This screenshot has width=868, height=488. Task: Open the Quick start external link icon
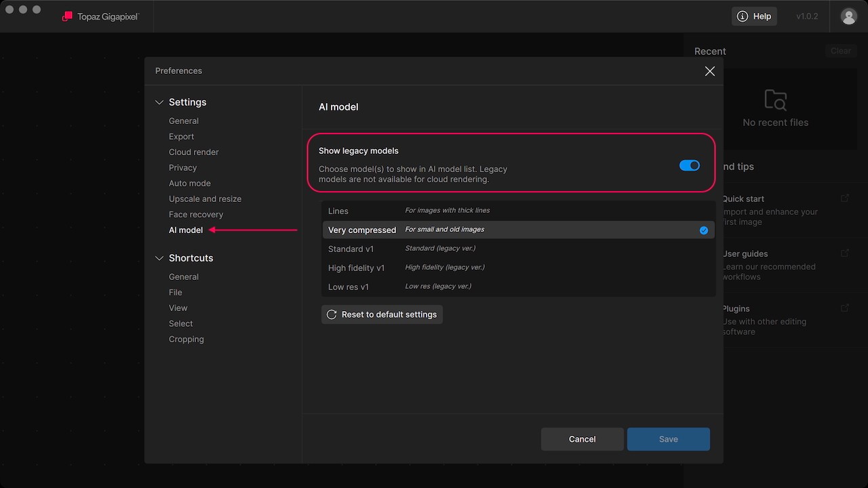coord(845,199)
